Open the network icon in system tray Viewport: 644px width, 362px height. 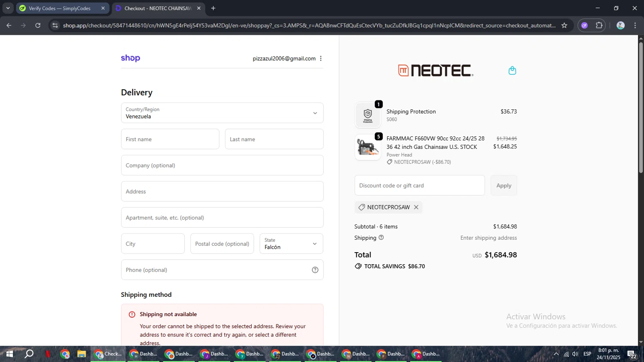coord(566,354)
